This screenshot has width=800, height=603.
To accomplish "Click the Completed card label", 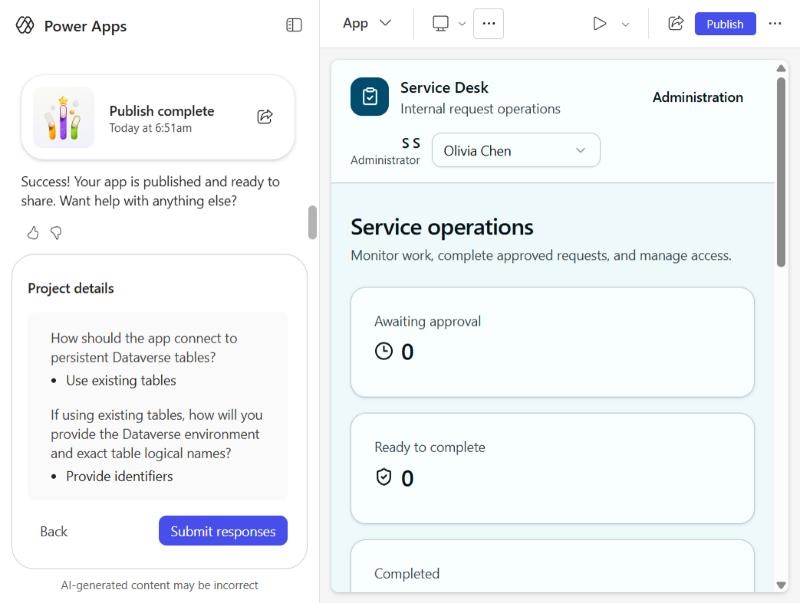I will click(x=407, y=573).
